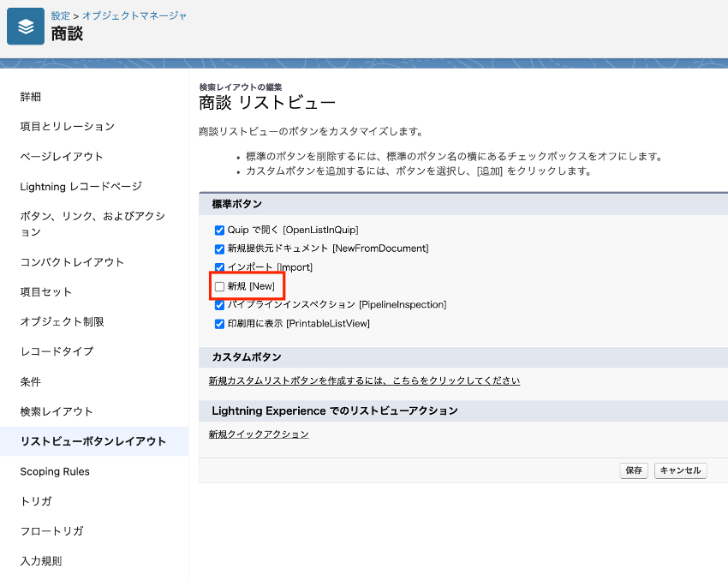Go to ページレイアウト sidebar item
The image size is (728, 581).
coord(62,157)
